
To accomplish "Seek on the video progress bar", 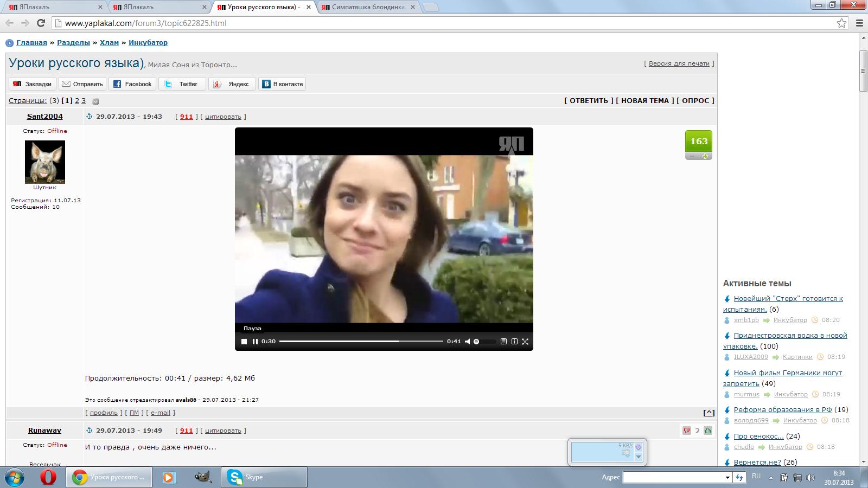I will point(361,342).
